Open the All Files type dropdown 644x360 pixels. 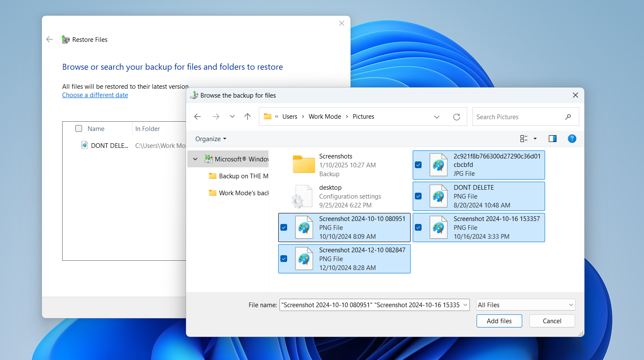click(526, 305)
